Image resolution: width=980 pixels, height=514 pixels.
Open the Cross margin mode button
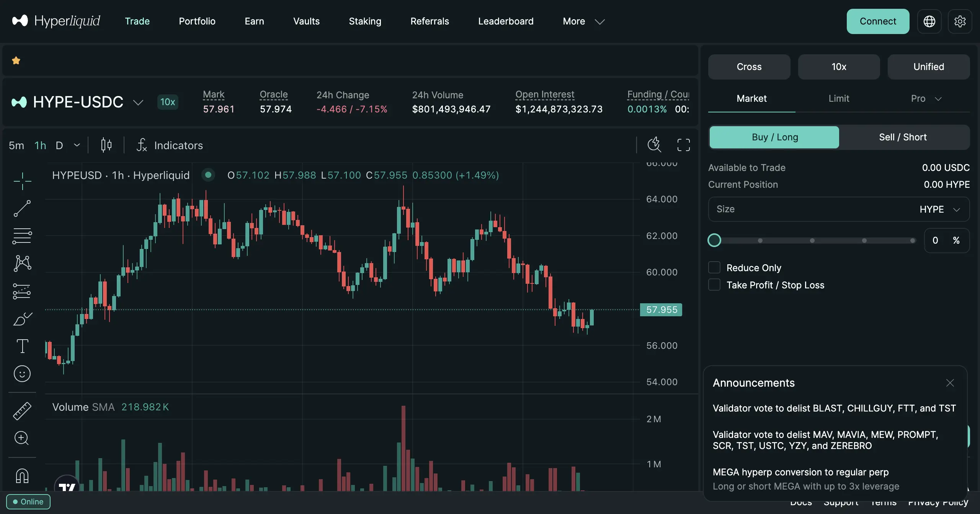[x=749, y=67]
